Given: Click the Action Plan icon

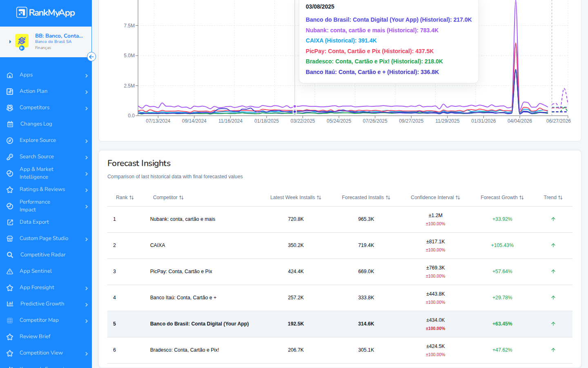Looking at the screenshot, I should (10, 92).
